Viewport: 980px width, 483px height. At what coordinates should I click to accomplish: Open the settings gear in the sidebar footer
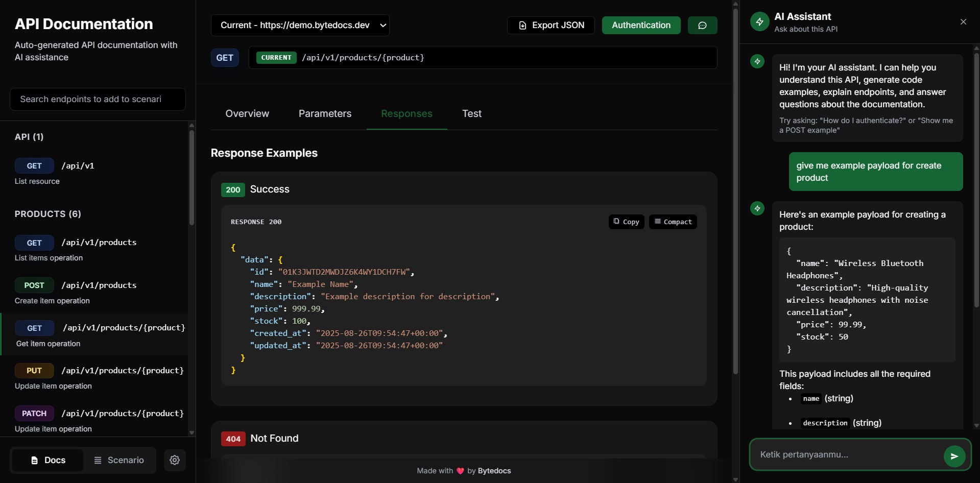point(174,460)
